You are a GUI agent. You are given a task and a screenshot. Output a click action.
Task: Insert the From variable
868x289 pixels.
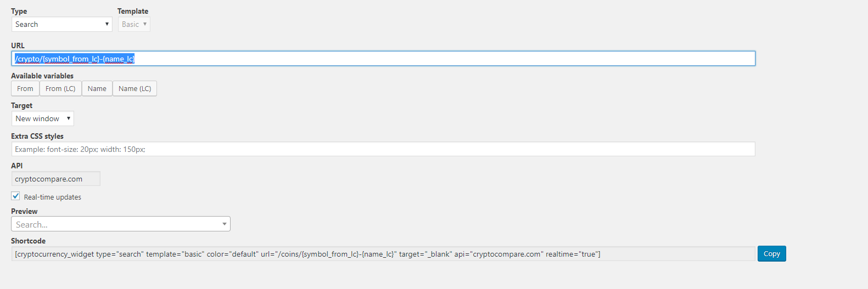tap(25, 89)
